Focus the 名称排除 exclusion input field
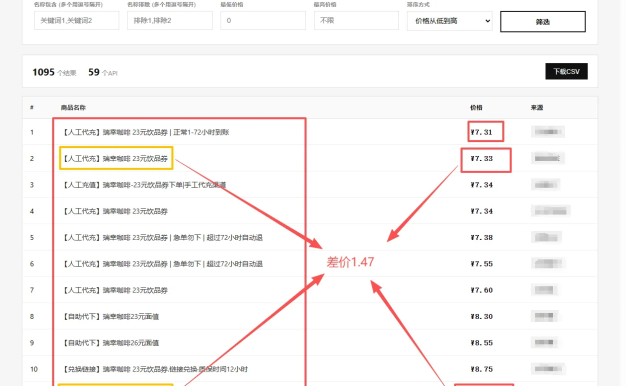Viewport: 626px width, 386px height. [x=170, y=20]
